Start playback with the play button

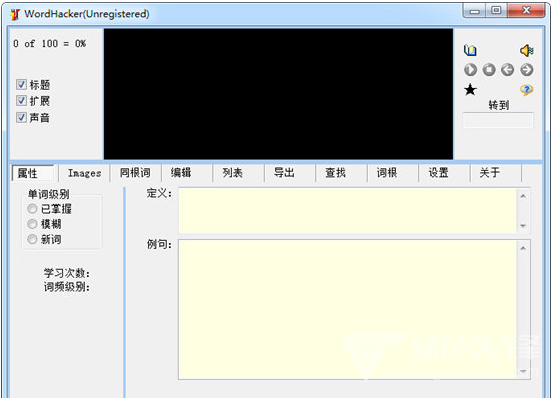pos(470,70)
